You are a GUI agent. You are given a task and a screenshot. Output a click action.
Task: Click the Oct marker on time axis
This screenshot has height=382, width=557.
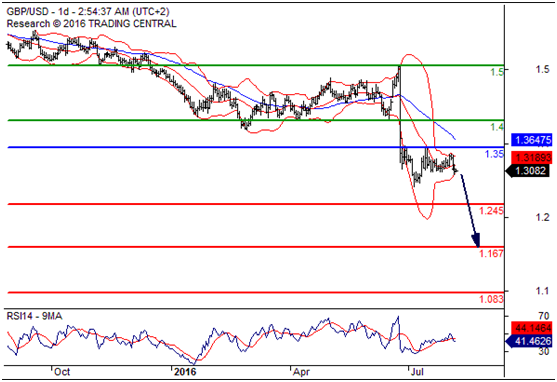point(61,372)
